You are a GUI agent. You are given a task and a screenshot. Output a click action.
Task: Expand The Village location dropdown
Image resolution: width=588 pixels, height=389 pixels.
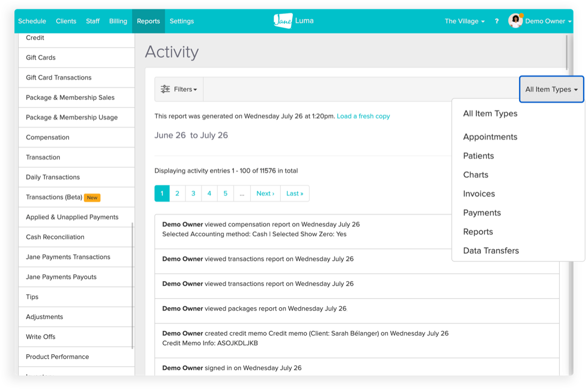point(465,21)
